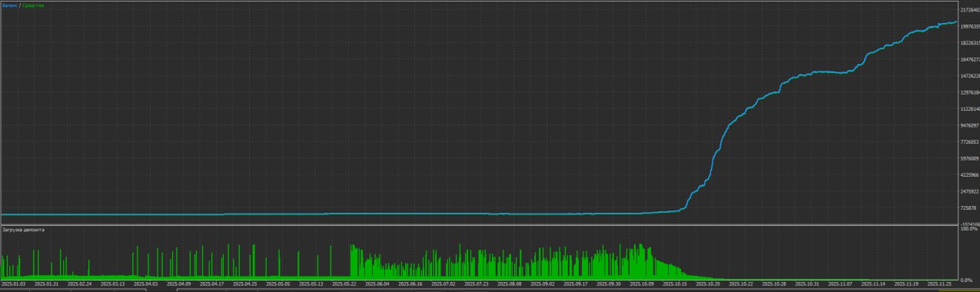Select the 2025.07.02 date marker
The image size is (980, 292).
pyautogui.click(x=443, y=284)
